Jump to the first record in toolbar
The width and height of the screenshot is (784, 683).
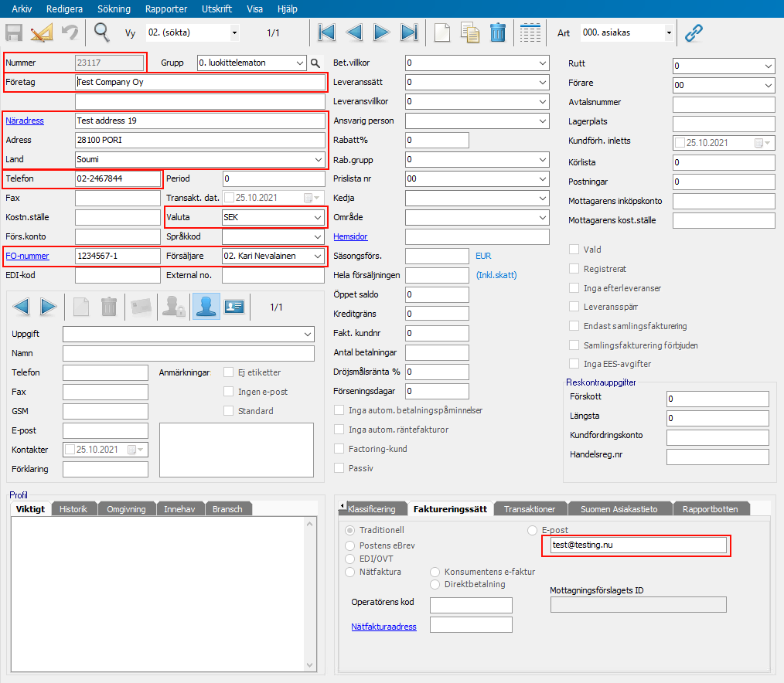(x=326, y=32)
